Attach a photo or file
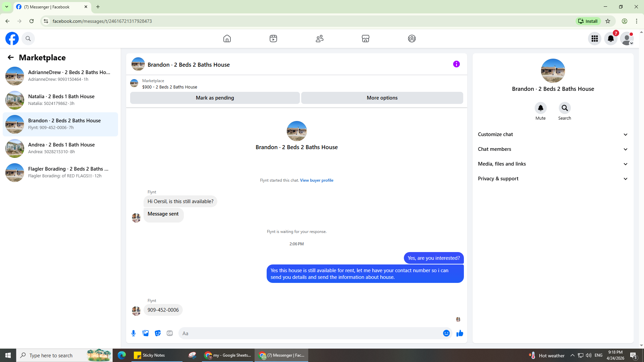The width and height of the screenshot is (644, 362). point(146,333)
